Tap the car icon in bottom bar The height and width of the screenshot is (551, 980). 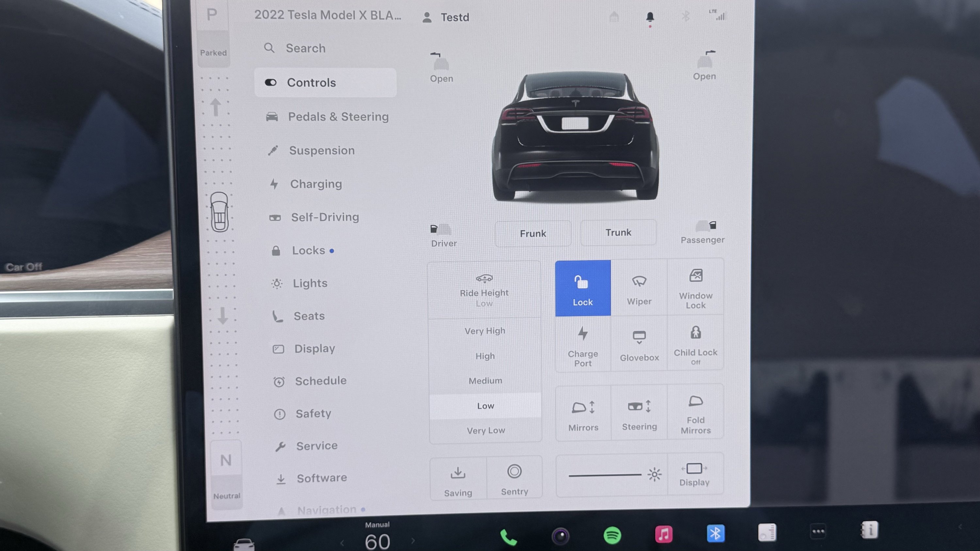tap(244, 544)
